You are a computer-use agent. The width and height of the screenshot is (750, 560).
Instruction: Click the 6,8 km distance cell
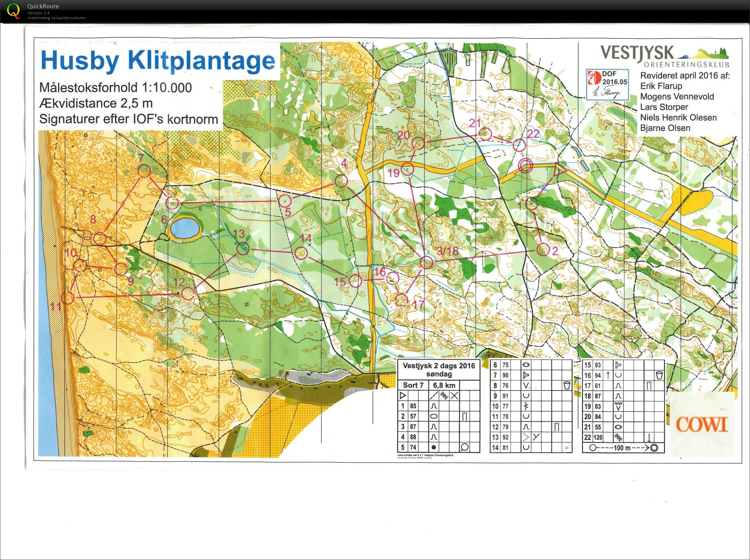point(444,385)
